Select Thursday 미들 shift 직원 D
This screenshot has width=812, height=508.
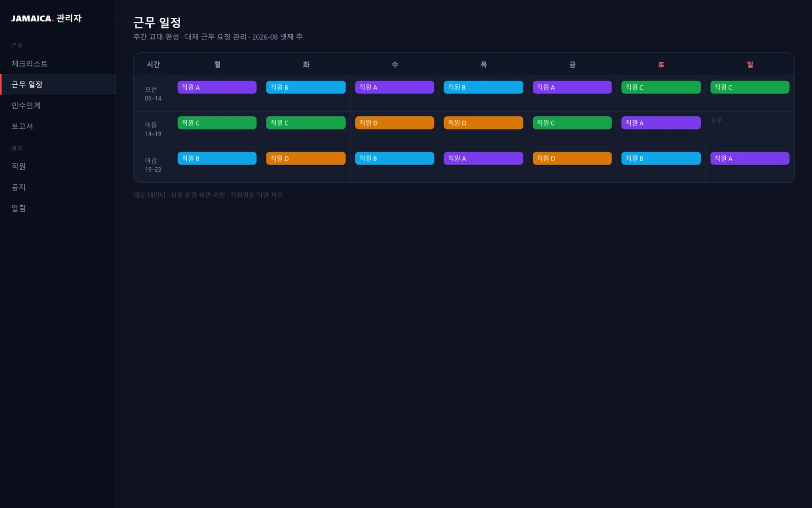tap(483, 123)
